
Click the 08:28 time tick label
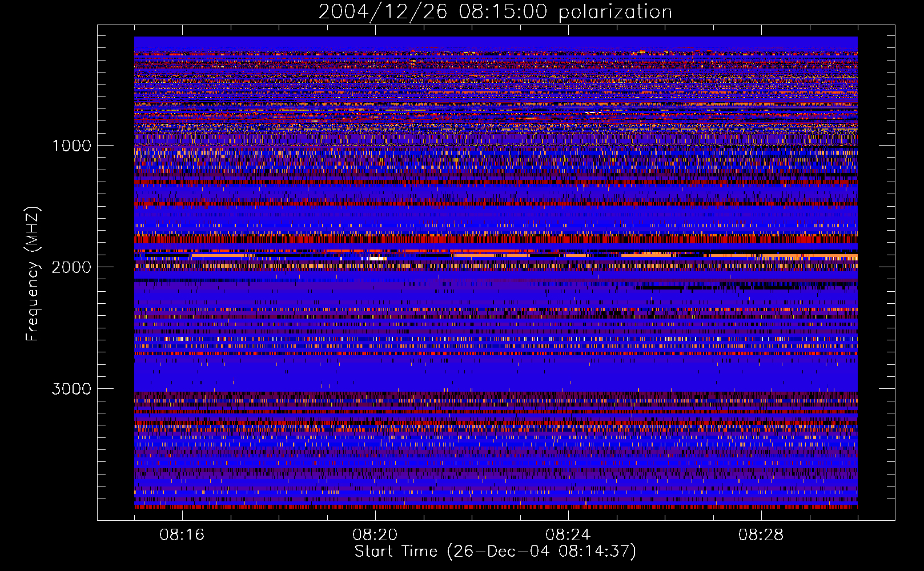tap(761, 535)
